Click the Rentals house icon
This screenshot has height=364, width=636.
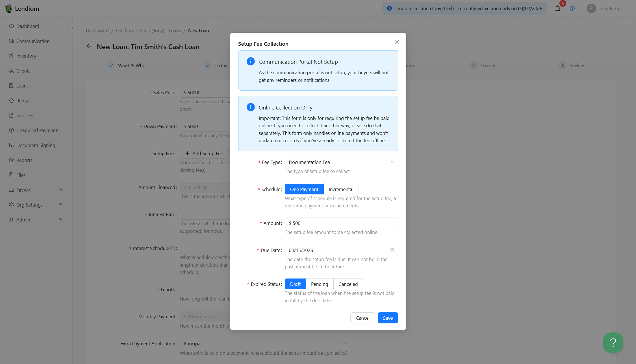click(x=11, y=100)
